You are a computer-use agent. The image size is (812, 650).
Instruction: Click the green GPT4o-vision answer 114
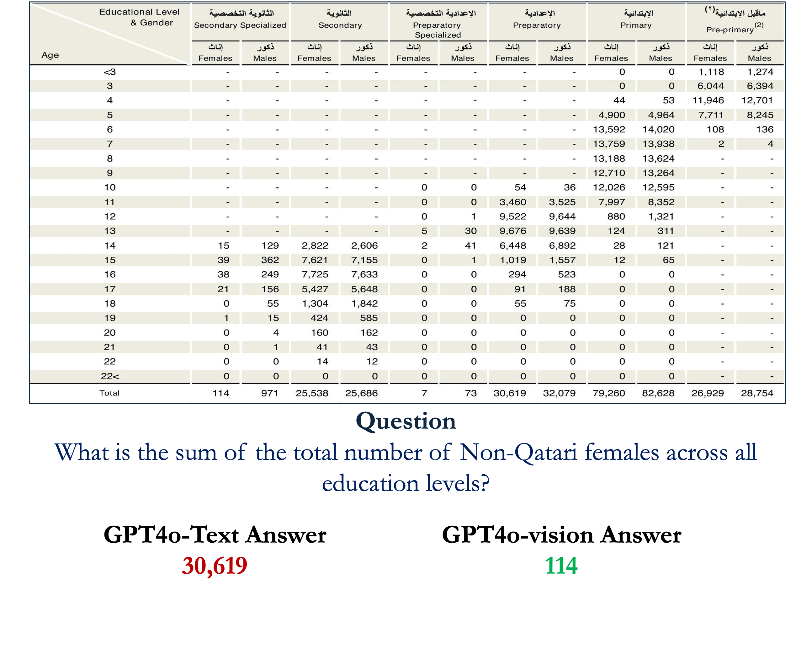(561, 565)
